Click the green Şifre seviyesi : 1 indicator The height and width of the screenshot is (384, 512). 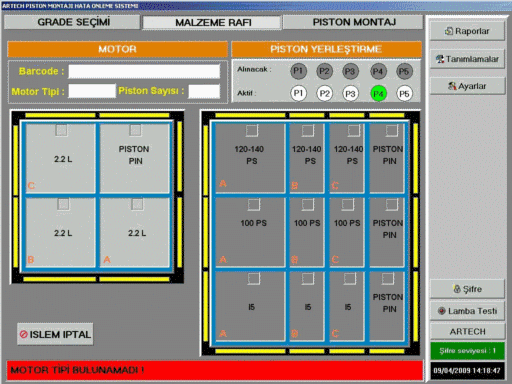[467, 351]
